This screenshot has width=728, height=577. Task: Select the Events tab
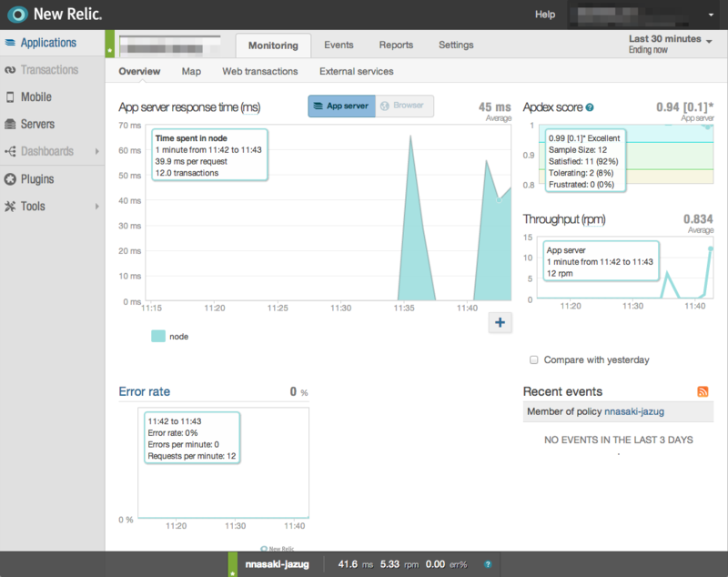(x=339, y=45)
